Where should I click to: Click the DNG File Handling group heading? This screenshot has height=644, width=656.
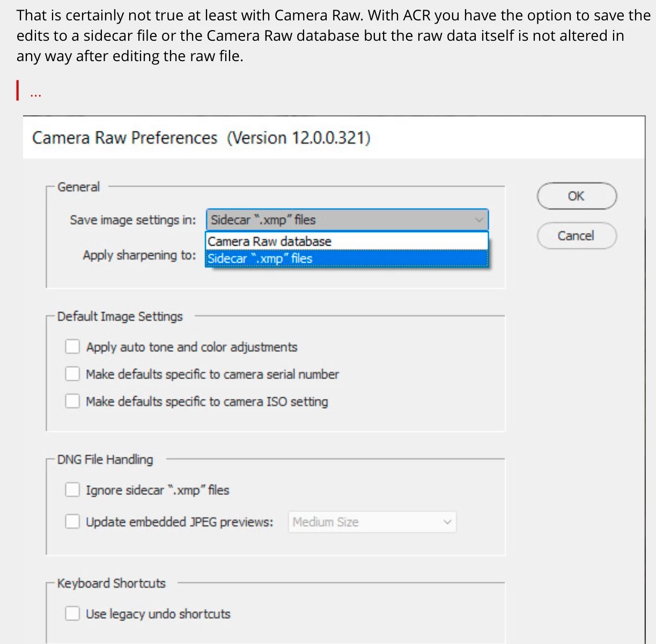pyautogui.click(x=105, y=460)
